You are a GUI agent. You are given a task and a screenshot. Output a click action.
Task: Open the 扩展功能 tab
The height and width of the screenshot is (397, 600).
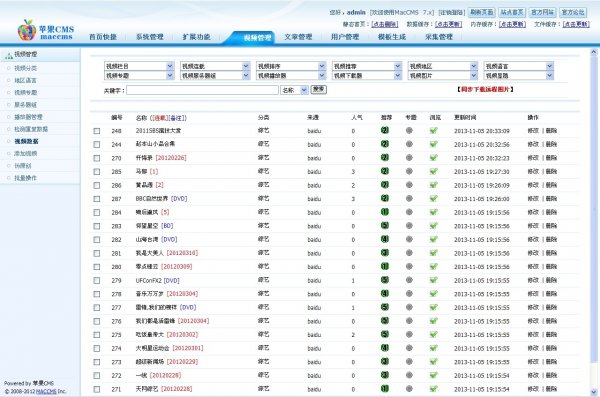coord(196,37)
